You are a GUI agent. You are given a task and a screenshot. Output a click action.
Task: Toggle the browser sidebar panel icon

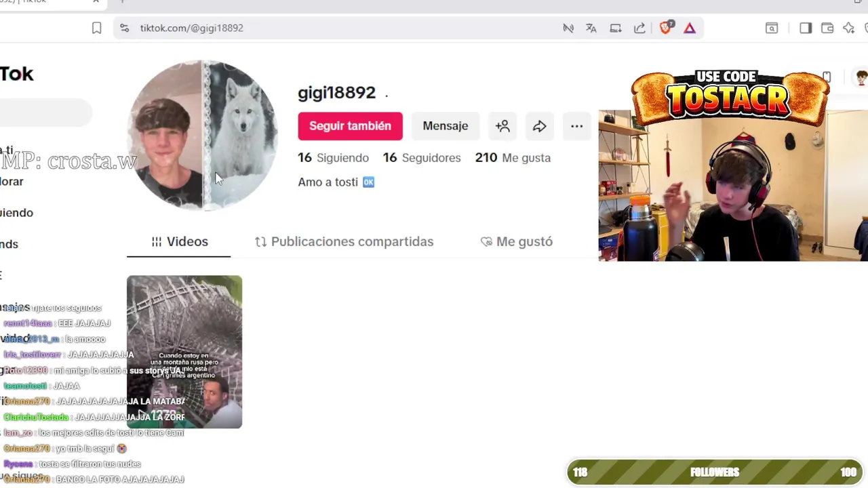tap(806, 28)
